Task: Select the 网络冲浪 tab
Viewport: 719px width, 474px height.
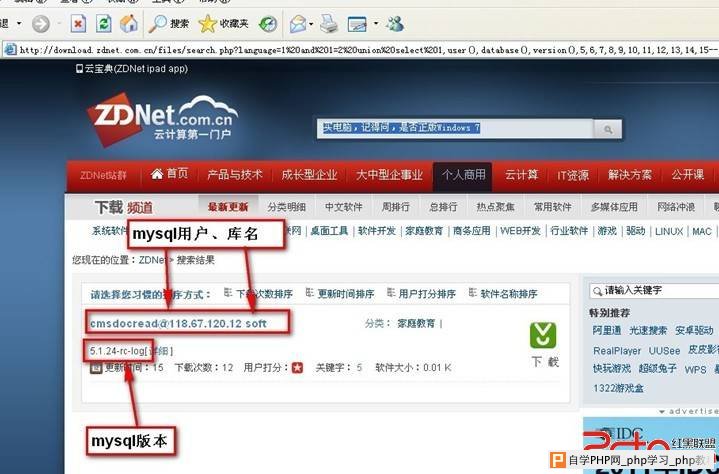Action: (676, 207)
